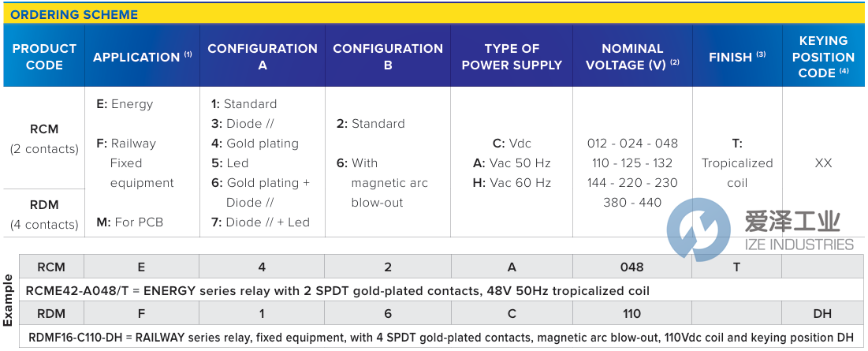Select the ORDERING SCHEME title bar
Image resolution: width=868 pixels, height=351 pixels.
pyautogui.click(x=74, y=14)
